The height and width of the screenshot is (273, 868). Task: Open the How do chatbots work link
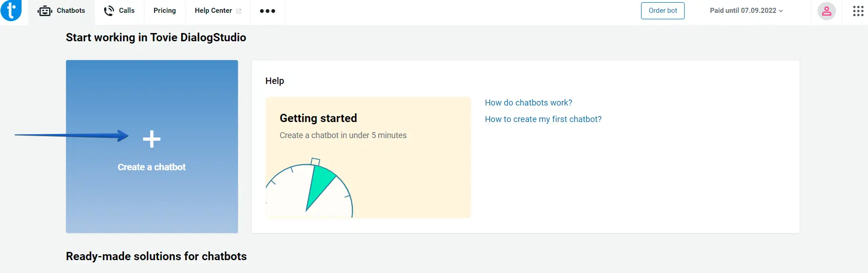tap(528, 103)
